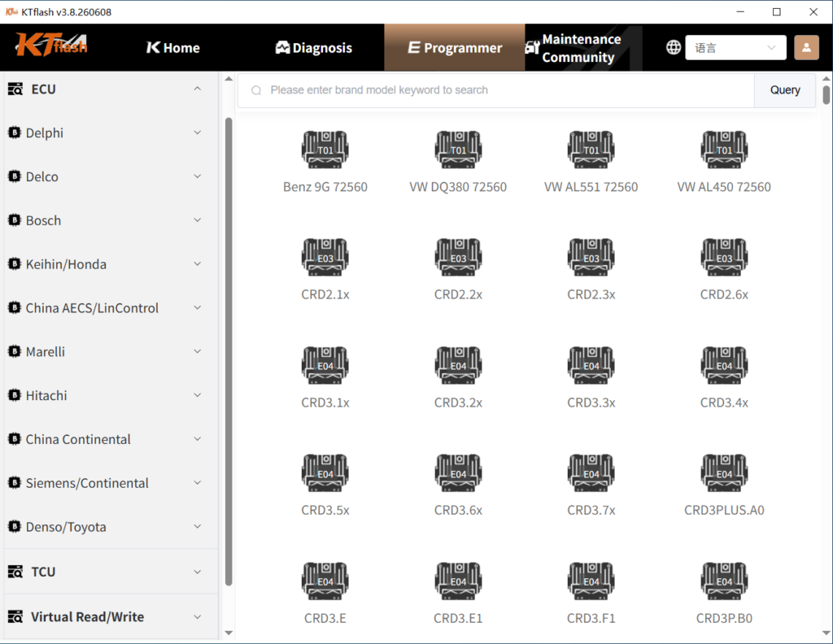Select the CRD2.1x ECU icon
Viewport: 833px width, 644px height.
click(x=325, y=258)
